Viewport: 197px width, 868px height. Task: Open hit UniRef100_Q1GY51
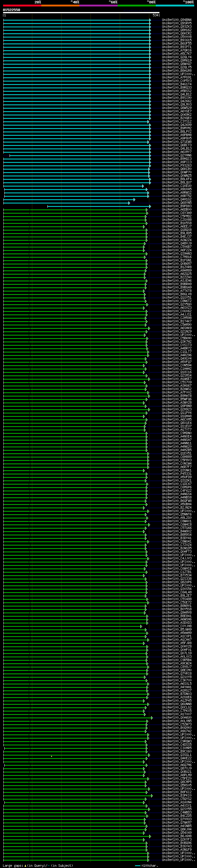[x=177, y=297]
